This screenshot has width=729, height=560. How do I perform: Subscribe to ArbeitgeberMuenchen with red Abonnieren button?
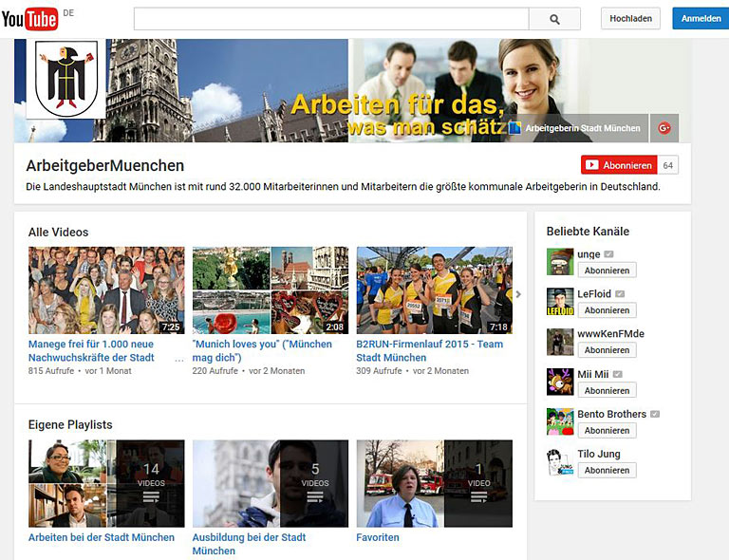[x=619, y=165]
